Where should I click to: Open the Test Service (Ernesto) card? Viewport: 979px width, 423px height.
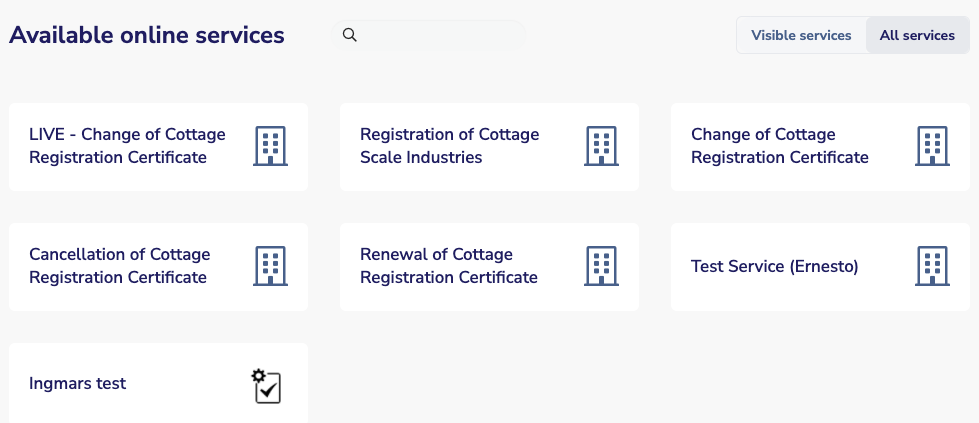[x=820, y=267]
